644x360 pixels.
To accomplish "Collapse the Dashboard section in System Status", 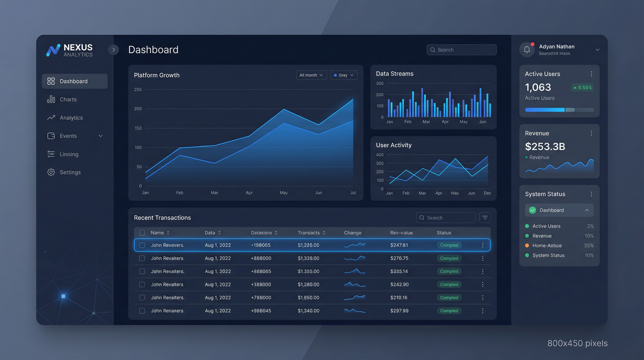I will (x=587, y=210).
